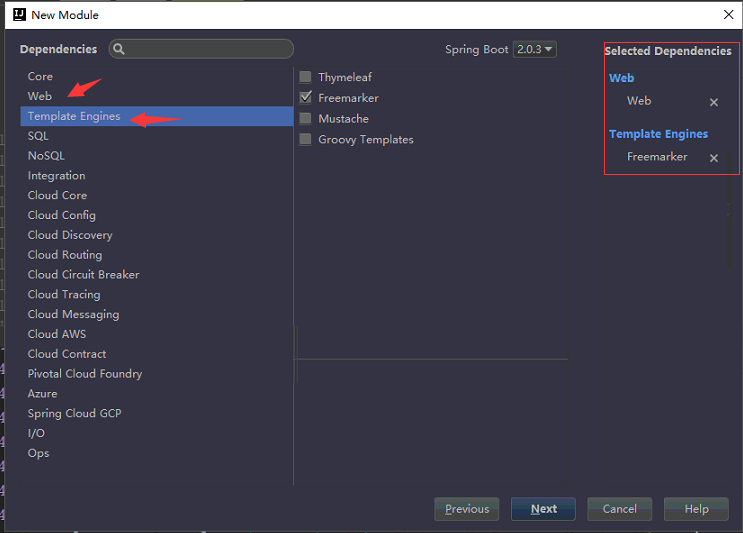The height and width of the screenshot is (533, 743).
Task: Click the Selected Dependencies panel scrollbar
Action: [x=729, y=208]
